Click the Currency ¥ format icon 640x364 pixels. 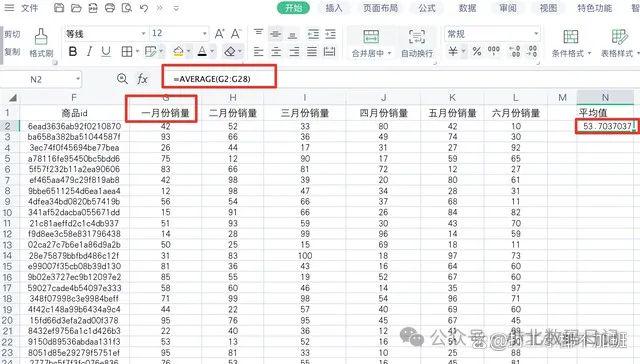point(453,51)
